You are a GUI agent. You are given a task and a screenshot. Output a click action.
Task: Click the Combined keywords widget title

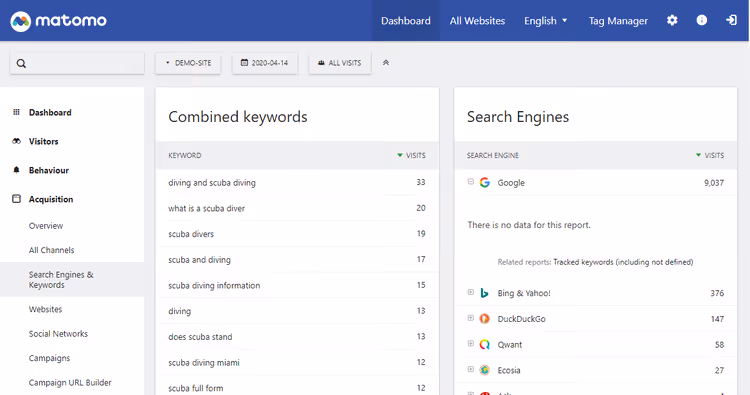click(x=238, y=117)
